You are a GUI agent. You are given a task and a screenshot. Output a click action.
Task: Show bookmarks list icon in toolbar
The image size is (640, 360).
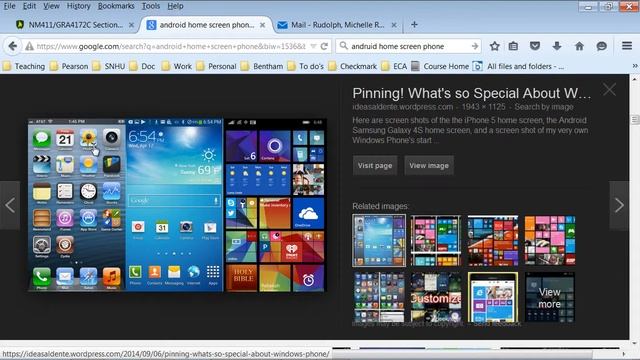[513, 46]
